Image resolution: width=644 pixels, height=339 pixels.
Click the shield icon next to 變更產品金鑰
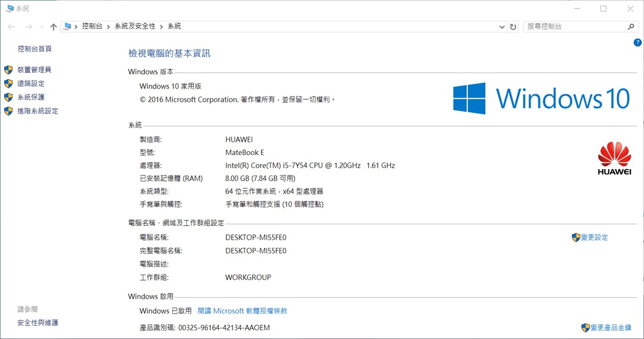(586, 327)
